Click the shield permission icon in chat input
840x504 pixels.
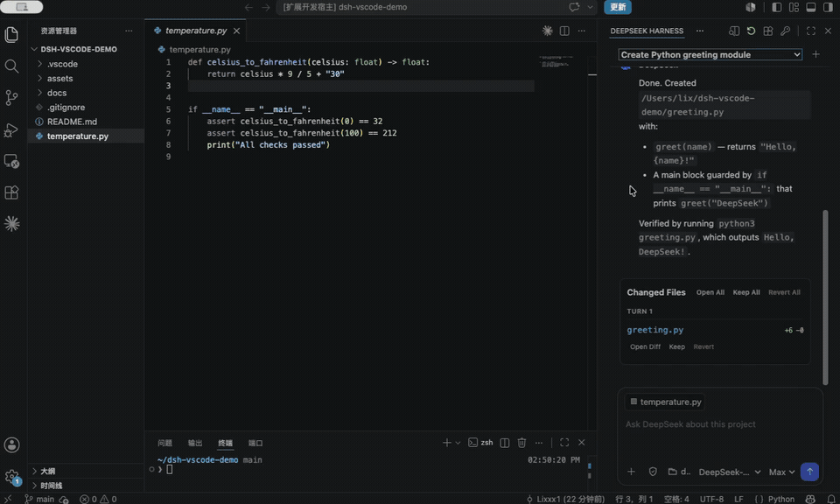click(x=653, y=472)
